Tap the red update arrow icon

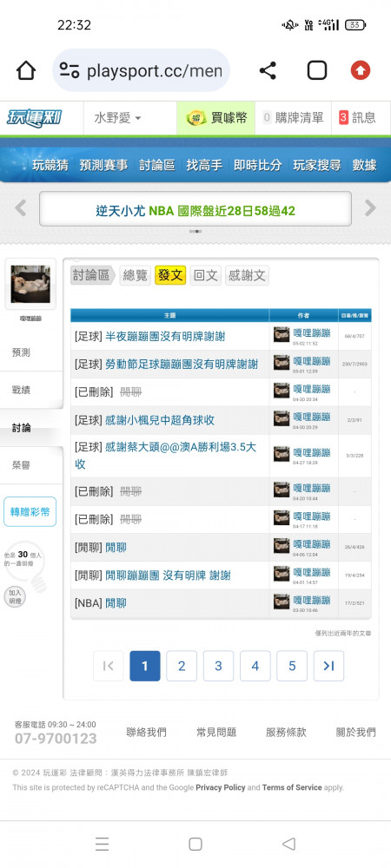[x=361, y=71]
